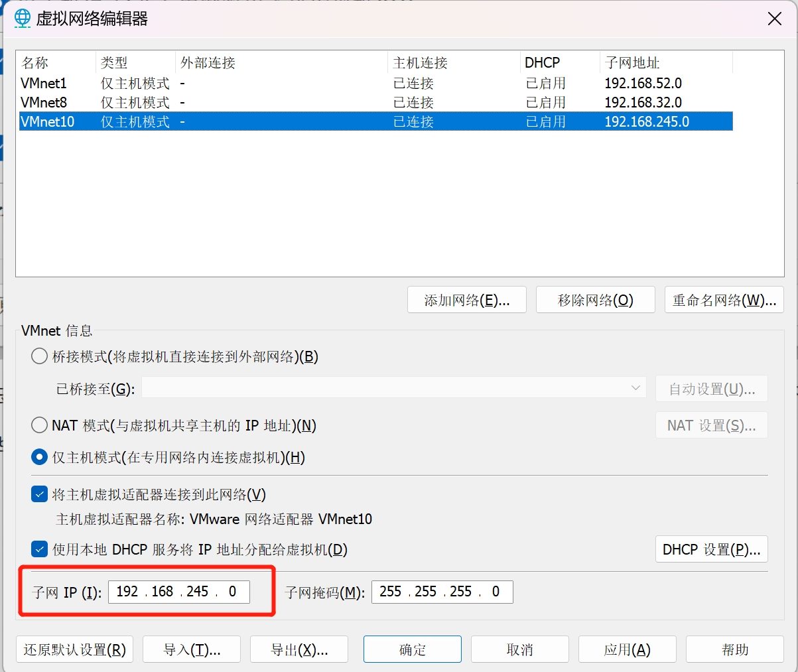Click the 添加网络 button
This screenshot has height=672, width=798.
tap(466, 299)
